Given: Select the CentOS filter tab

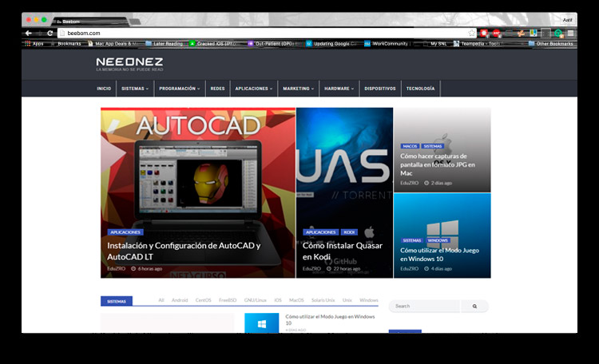Looking at the screenshot, I should [x=203, y=300].
